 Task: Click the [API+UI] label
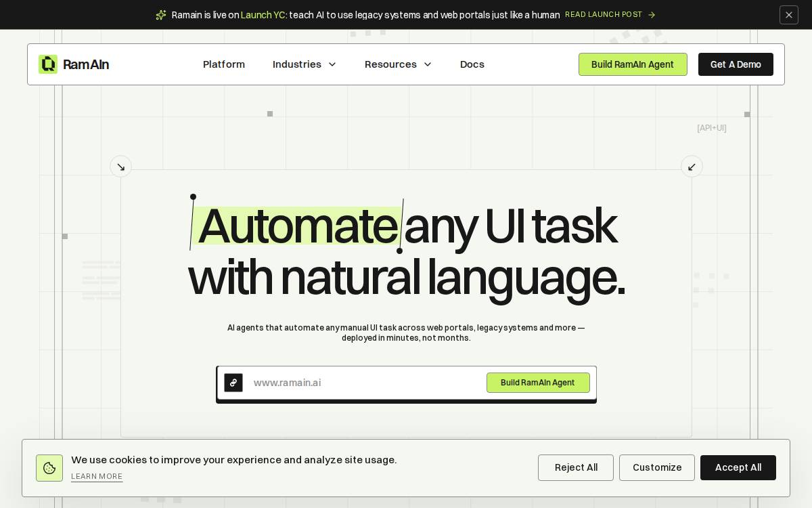712,128
